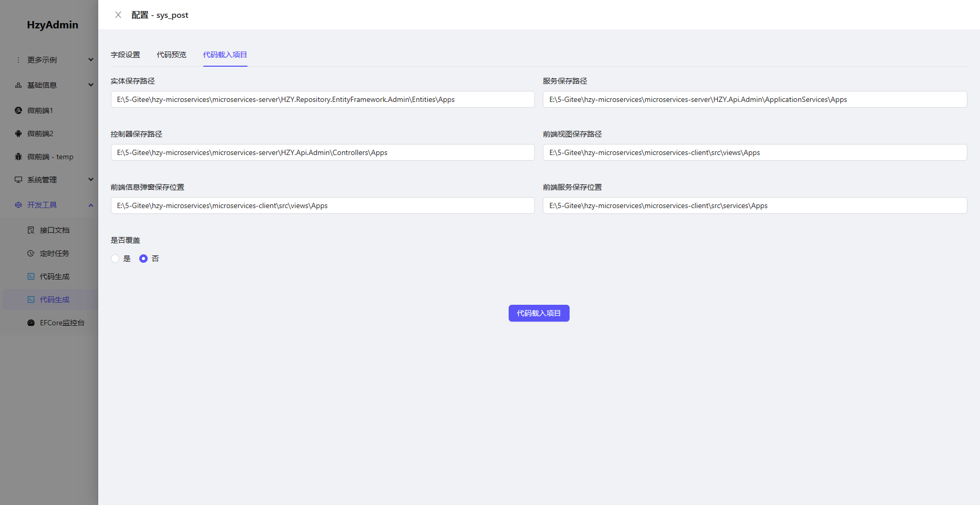980x505 pixels.
Task: Select the 是 overwrite radio option
Action: [115, 259]
